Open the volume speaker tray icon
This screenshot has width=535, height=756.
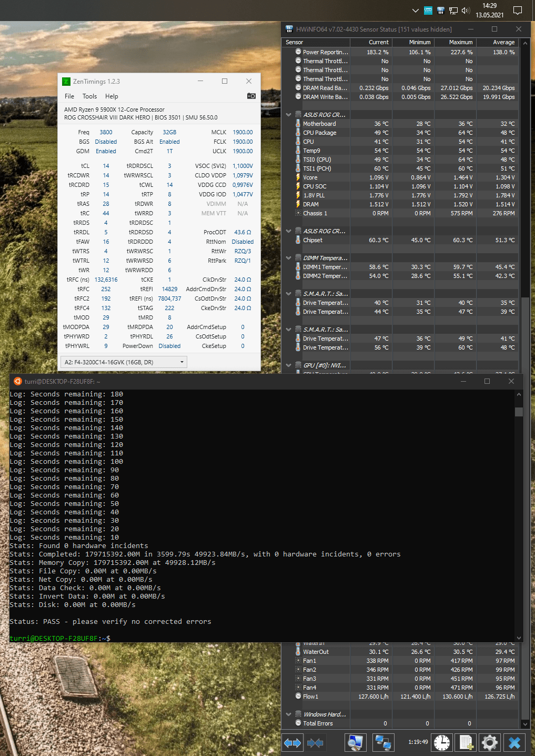(466, 11)
